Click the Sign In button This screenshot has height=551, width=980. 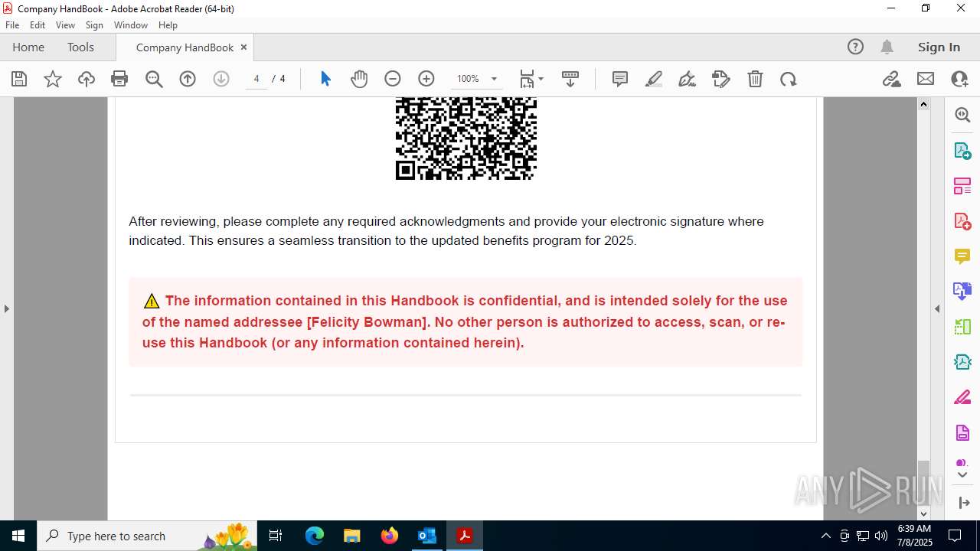(939, 47)
